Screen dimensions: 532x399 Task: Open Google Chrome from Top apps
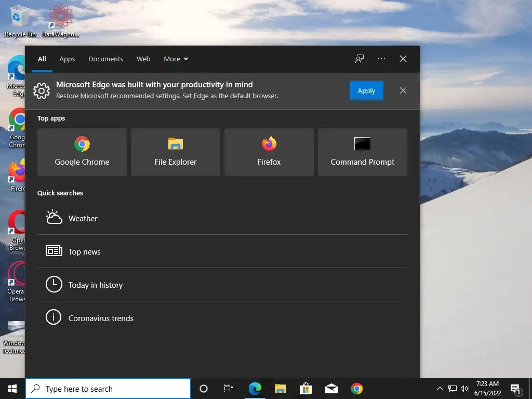[82, 152]
